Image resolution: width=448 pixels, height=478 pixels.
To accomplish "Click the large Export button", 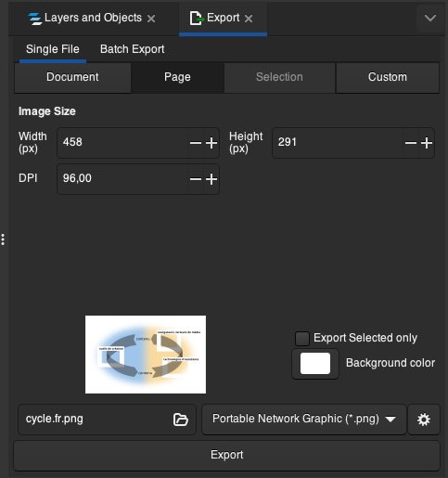I will click(x=226, y=455).
